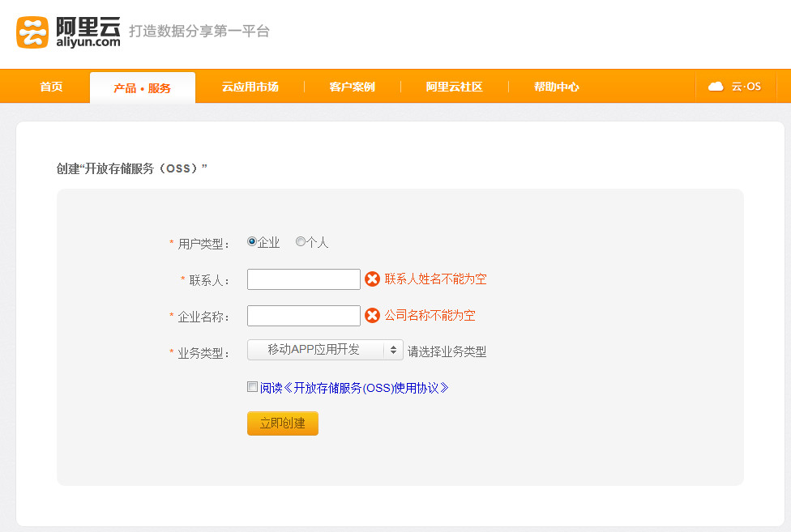Click the error text 联系人姓名不能为空
791x532 pixels.
[435, 279]
